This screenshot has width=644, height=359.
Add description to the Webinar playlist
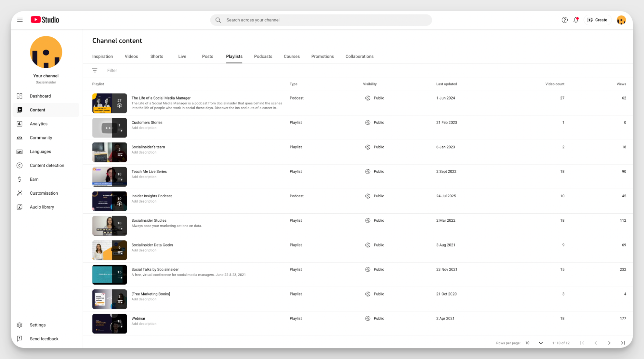(144, 324)
